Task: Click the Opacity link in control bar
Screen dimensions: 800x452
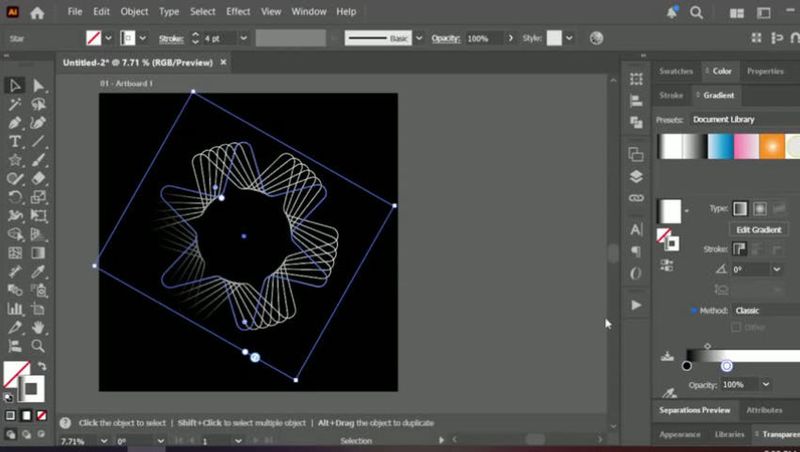Action: 445,39
